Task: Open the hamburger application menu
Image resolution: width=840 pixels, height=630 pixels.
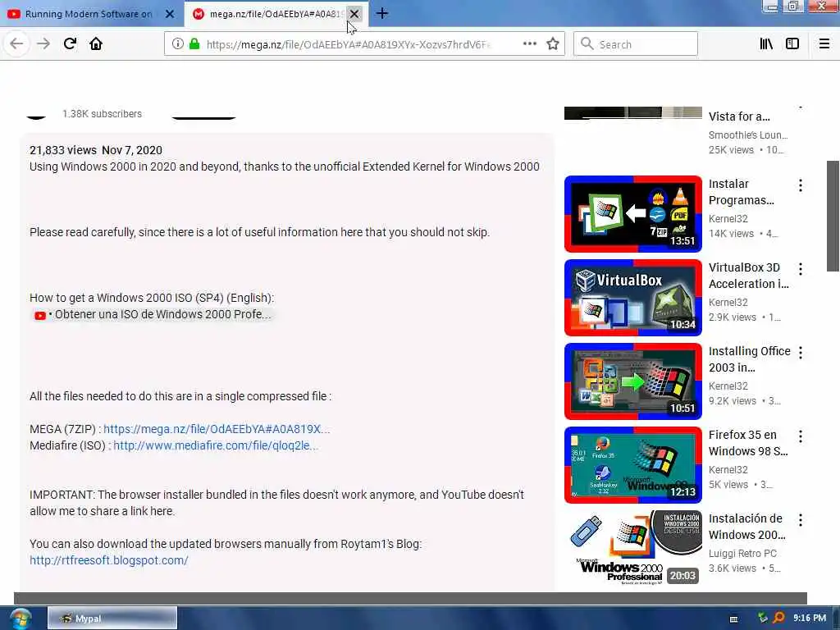Action: (824, 44)
